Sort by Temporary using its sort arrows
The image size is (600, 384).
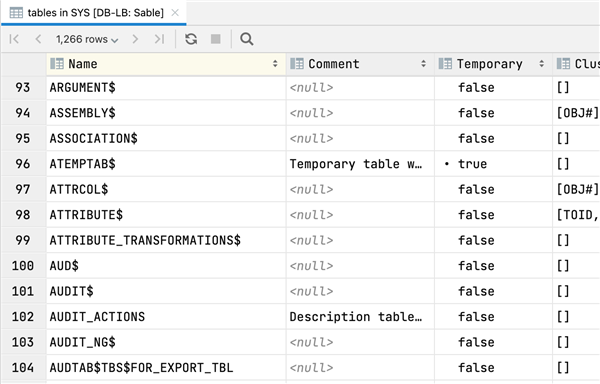pyautogui.click(x=541, y=64)
